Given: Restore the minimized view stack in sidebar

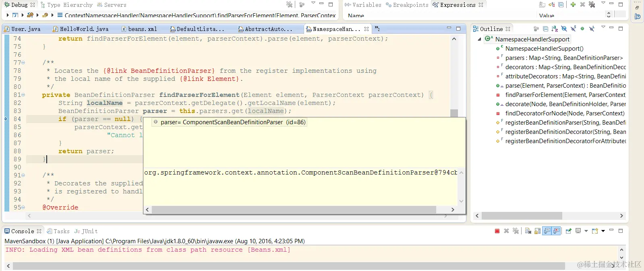Looking at the screenshot, I should click(637, 7).
